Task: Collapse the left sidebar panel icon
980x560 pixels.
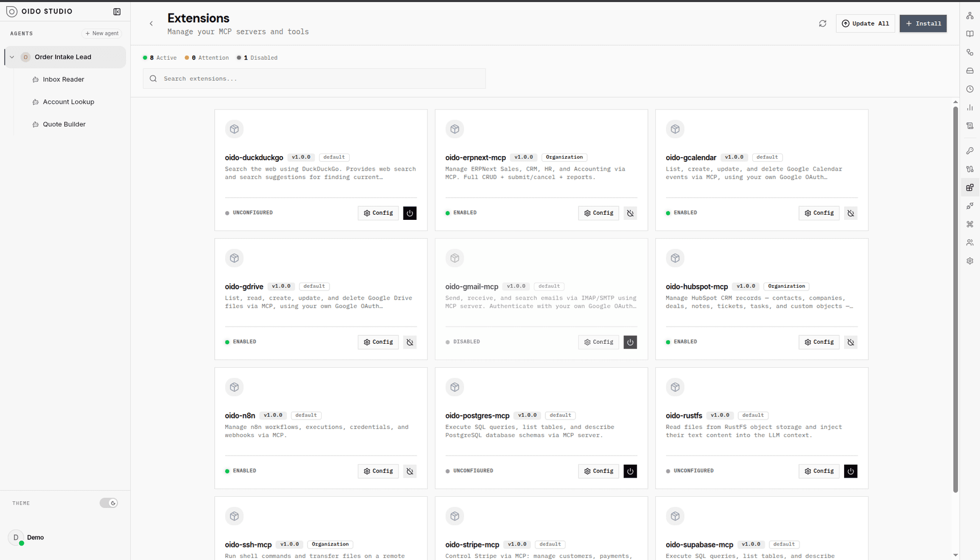Action: click(117, 11)
